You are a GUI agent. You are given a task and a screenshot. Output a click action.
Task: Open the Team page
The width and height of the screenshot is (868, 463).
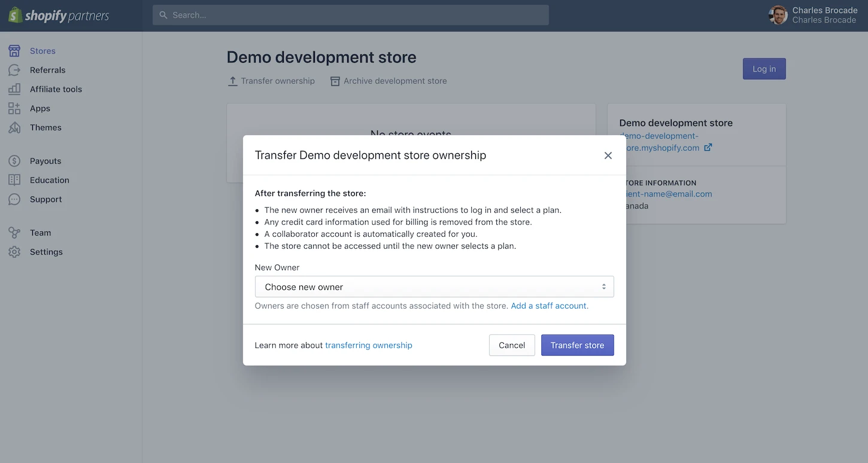click(x=41, y=233)
